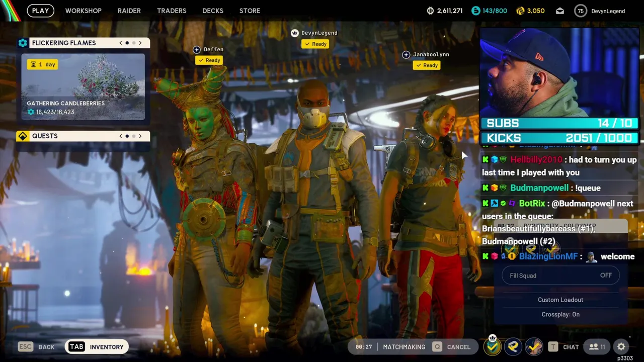The height and width of the screenshot is (362, 644).
Task: Open the PLAY tab
Action: [40, 11]
